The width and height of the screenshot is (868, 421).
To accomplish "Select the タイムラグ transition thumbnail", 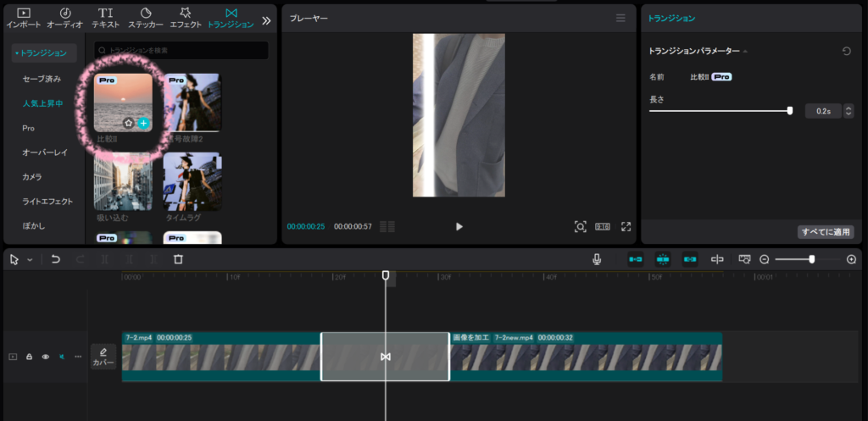I will pyautogui.click(x=192, y=181).
